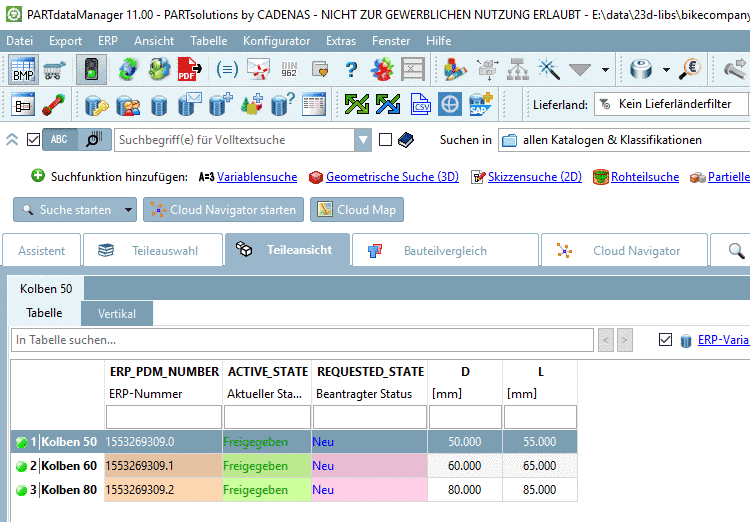Export to CSV using the CSV file icon
This screenshot has width=750, height=522.
pyautogui.click(x=420, y=104)
